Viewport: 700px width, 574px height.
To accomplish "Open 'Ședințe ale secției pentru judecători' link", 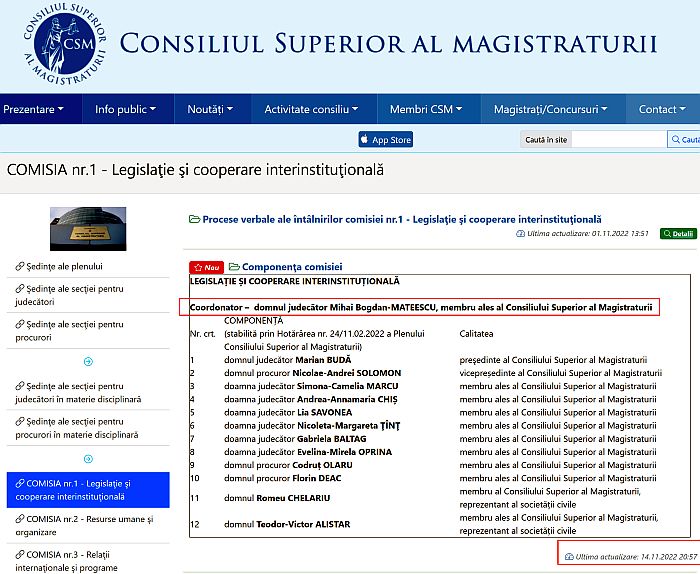I will 69,295.
